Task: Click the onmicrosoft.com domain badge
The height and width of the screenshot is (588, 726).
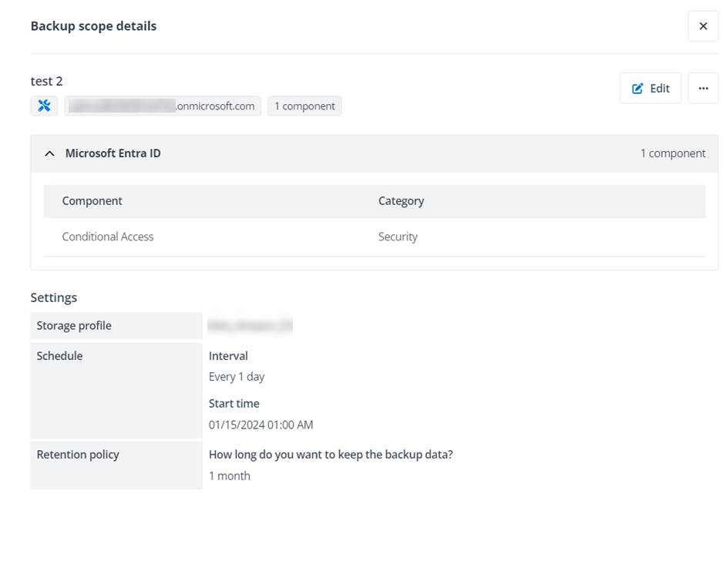Action: (x=163, y=106)
